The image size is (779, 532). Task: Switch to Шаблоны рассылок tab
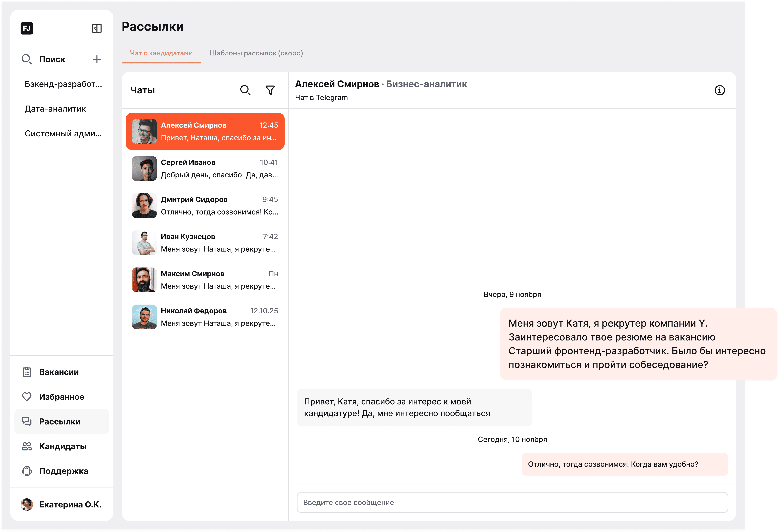click(256, 53)
